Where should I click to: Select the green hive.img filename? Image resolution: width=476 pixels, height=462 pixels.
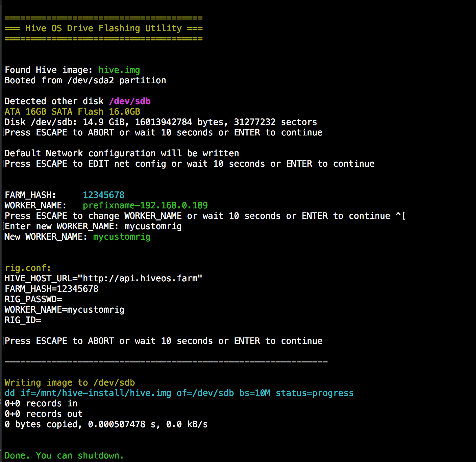pos(119,70)
